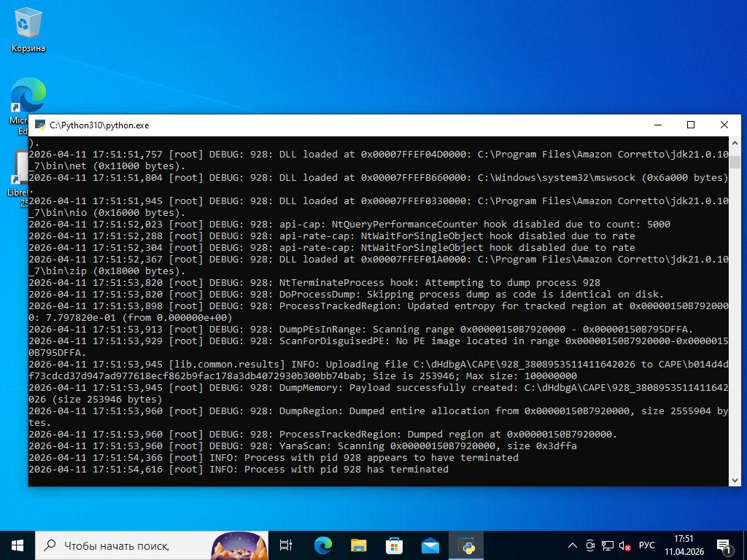Open Task View from the taskbar

(286, 545)
